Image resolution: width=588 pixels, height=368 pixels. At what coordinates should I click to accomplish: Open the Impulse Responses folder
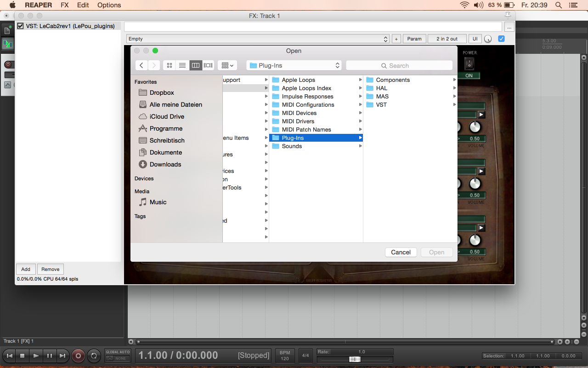pos(316,96)
